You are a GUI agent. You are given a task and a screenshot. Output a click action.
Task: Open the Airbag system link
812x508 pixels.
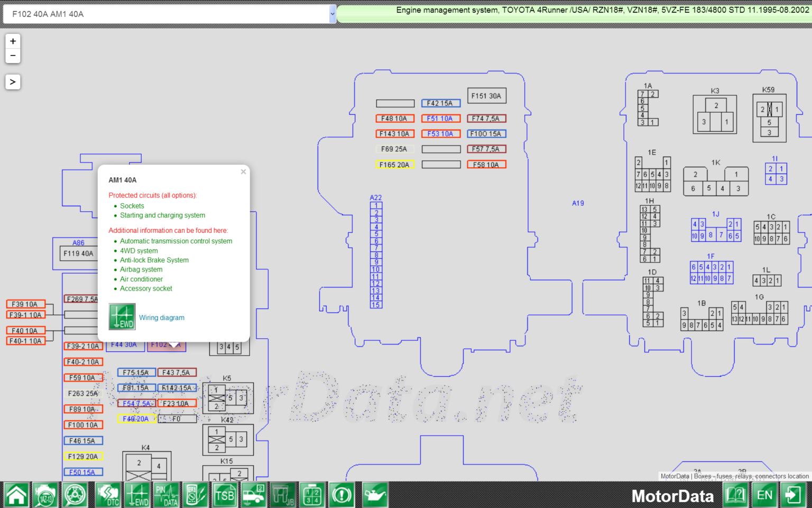[x=141, y=269]
